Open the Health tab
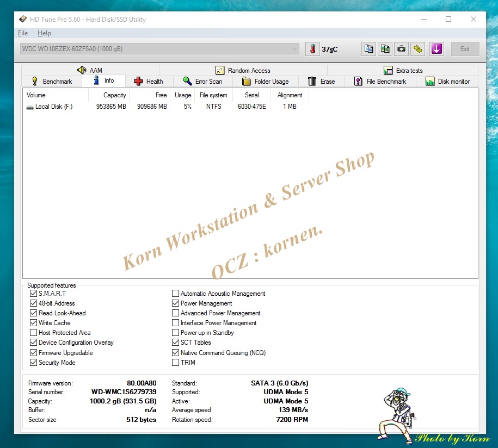Screen dimensions: 498x448 [149, 81]
